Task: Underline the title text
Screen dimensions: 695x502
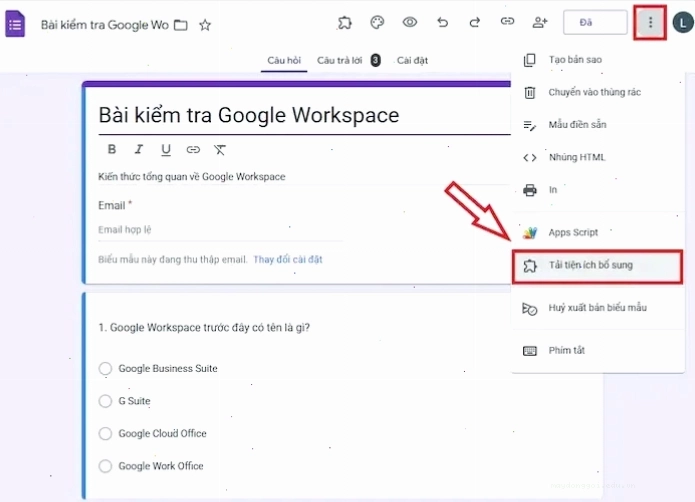Action: tap(166, 150)
